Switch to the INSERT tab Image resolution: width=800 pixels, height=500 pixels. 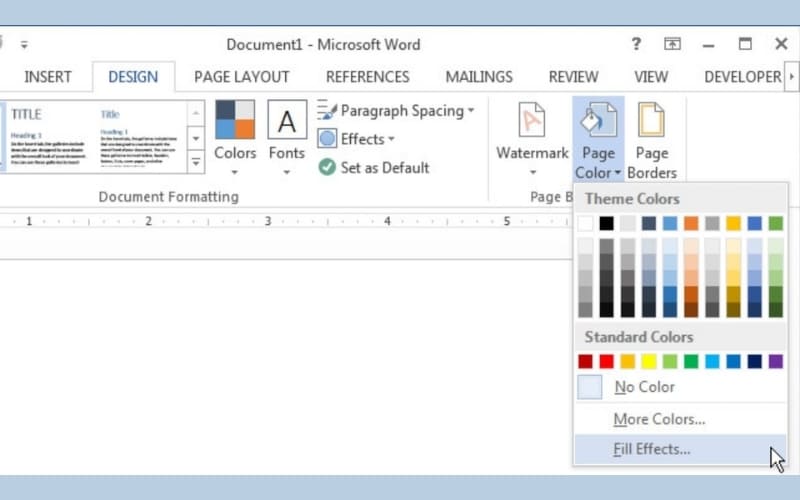pyautogui.click(x=47, y=77)
